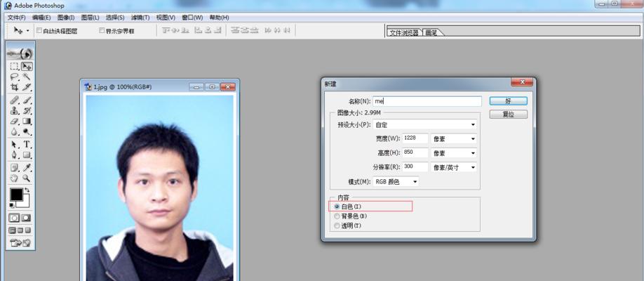644x281 pixels.
Task: Select the Rectangle shape tool
Action: click(27, 155)
